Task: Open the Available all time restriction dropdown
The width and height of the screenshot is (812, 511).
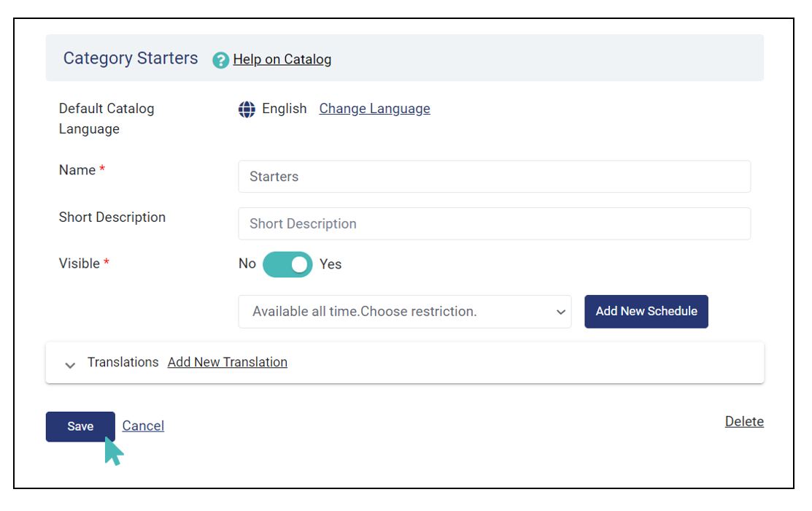Action: click(x=404, y=312)
